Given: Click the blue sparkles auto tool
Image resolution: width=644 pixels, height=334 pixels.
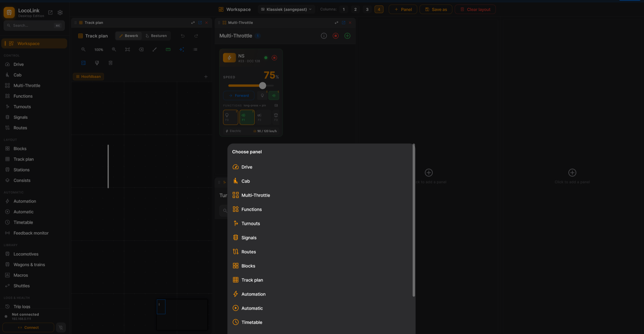Looking at the screenshot, I should click(181, 49).
